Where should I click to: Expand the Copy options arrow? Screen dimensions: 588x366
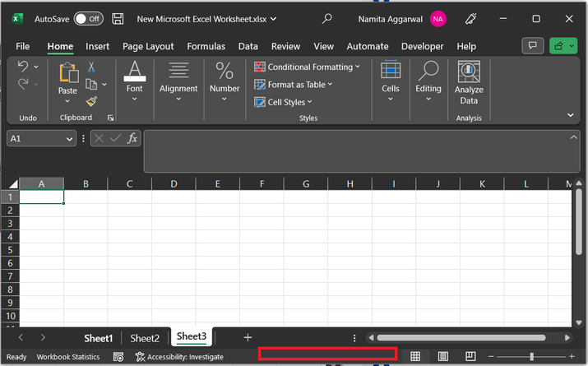(x=104, y=85)
